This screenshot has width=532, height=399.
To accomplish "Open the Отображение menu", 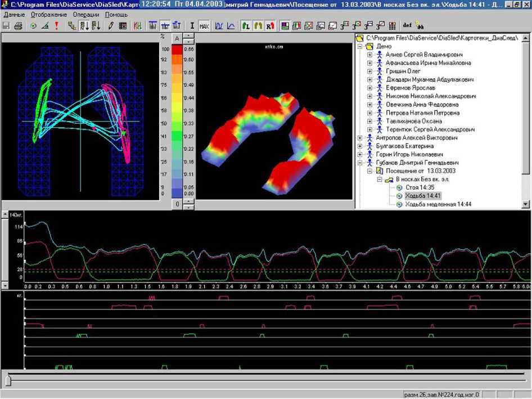I will pos(48,14).
